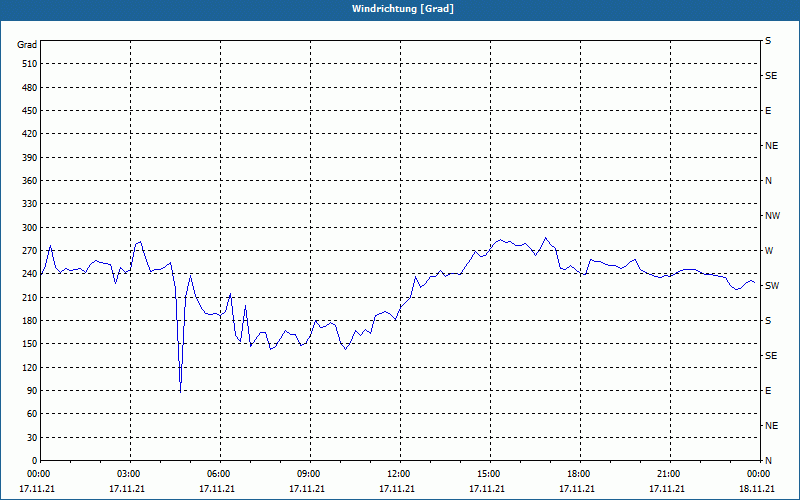Click the NW compass label on right axis
The image size is (800, 500).
point(772,216)
